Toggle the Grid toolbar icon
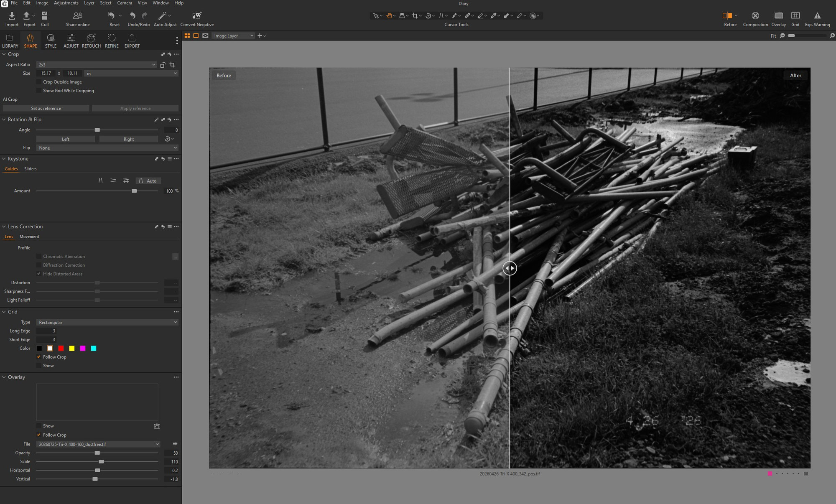 tap(795, 16)
